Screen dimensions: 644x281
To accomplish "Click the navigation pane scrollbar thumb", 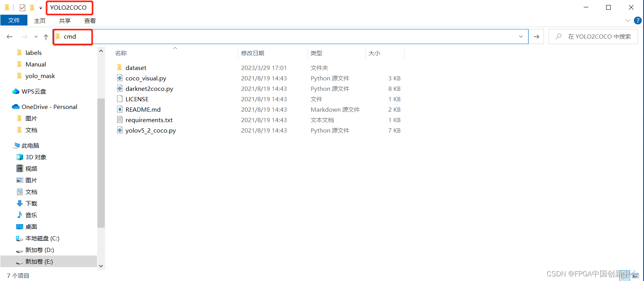I will pyautogui.click(x=101, y=163).
